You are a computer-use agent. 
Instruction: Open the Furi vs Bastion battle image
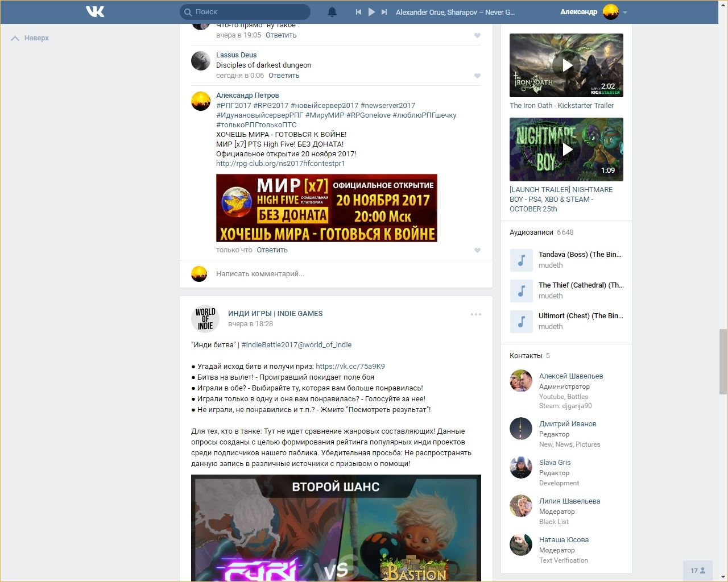tap(336, 528)
